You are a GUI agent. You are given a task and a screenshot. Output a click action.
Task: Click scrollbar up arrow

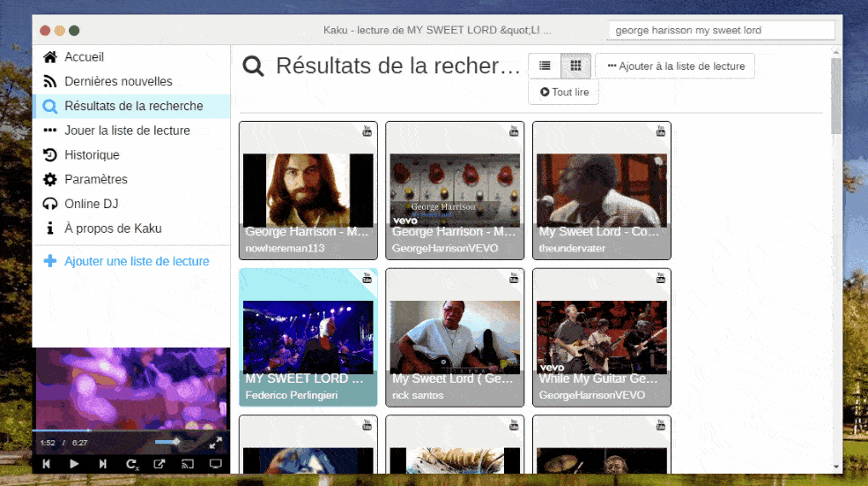point(836,52)
